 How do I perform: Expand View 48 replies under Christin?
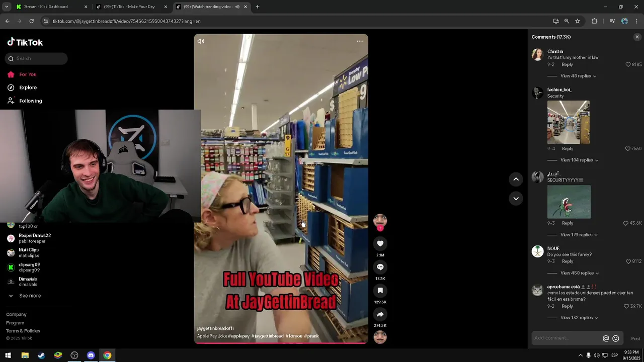(578, 76)
